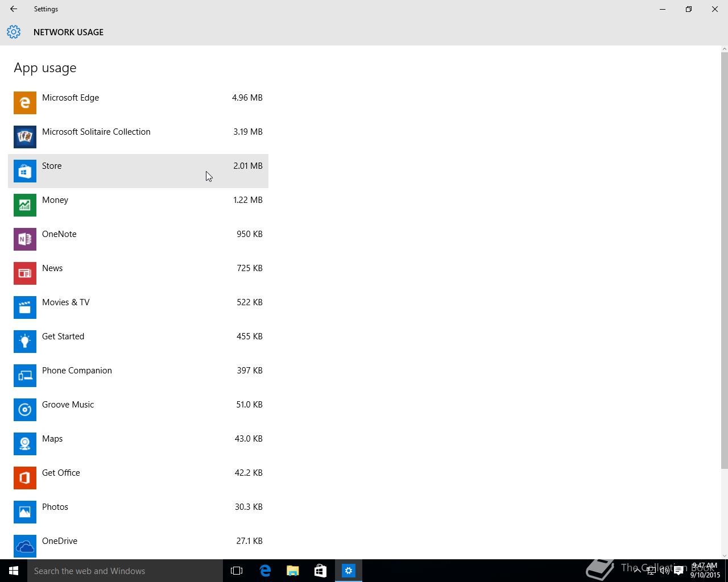Click the 522 KB usage value

250,302
